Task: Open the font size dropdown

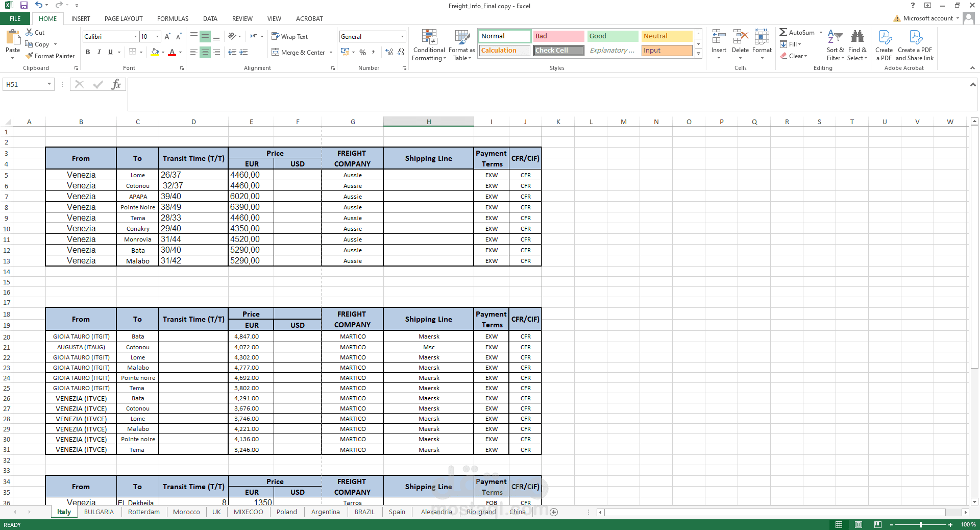Action: pyautogui.click(x=158, y=36)
